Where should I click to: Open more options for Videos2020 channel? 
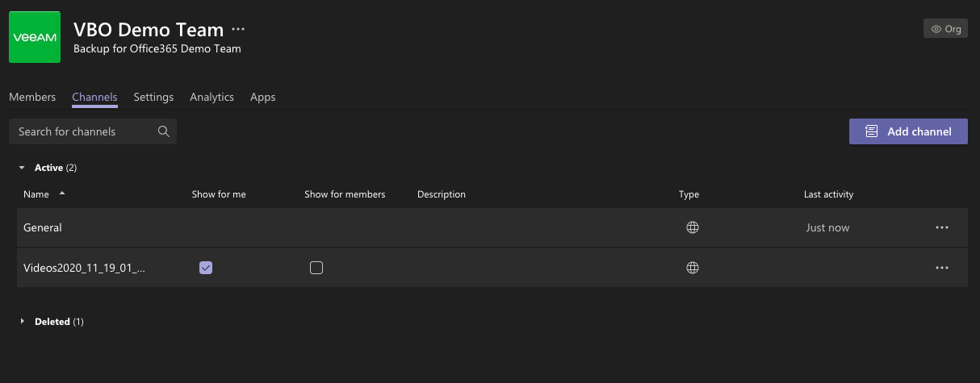tap(941, 268)
